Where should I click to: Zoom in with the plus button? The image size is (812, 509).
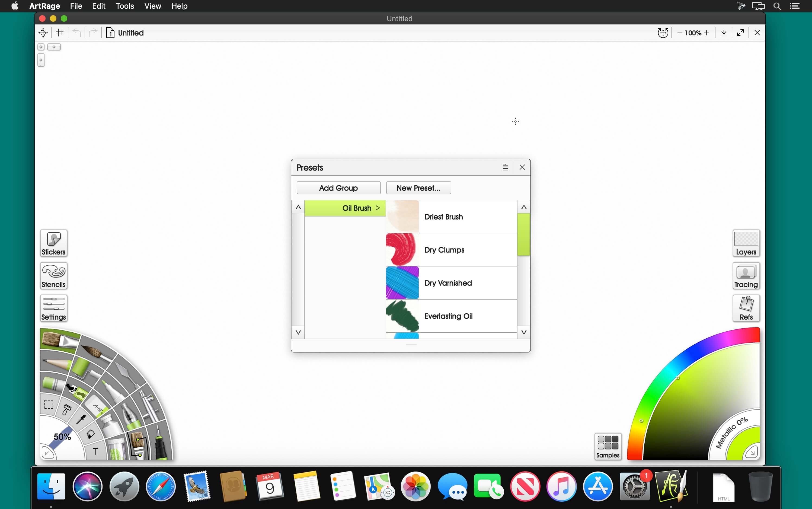706,33
